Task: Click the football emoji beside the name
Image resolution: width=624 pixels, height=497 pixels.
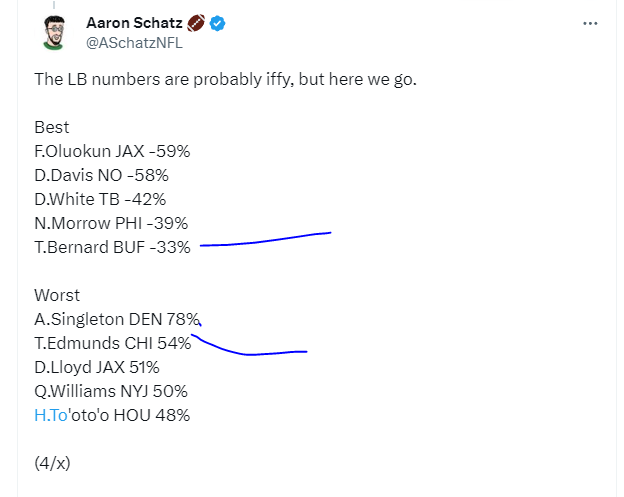Action: (x=196, y=23)
